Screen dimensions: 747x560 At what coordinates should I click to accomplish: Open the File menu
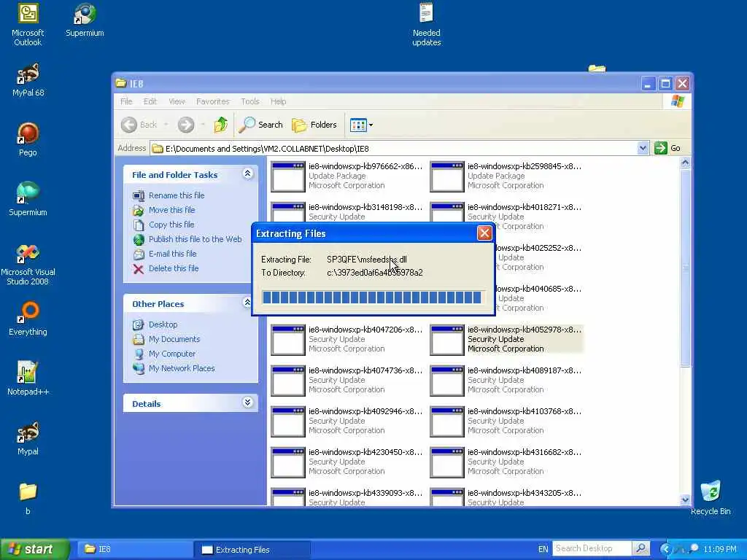tap(126, 101)
